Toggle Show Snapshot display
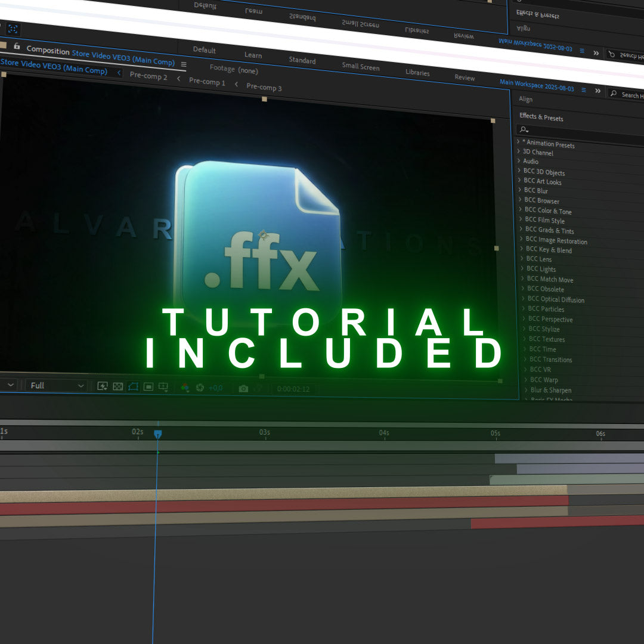 (x=259, y=388)
